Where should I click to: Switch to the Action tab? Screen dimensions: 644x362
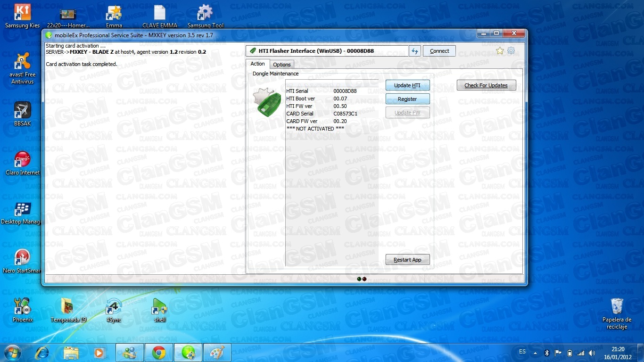[257, 64]
